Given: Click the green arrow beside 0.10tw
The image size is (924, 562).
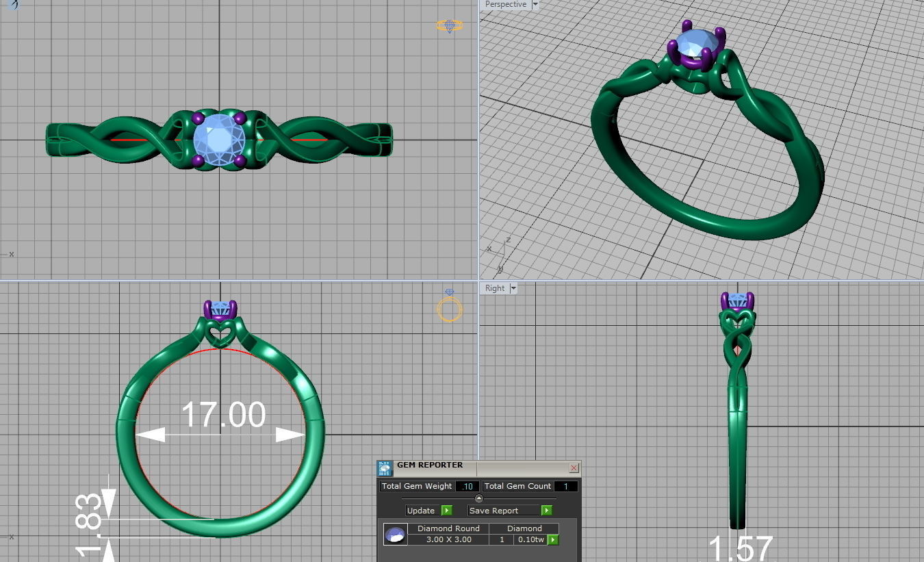Looking at the screenshot, I should (552, 540).
